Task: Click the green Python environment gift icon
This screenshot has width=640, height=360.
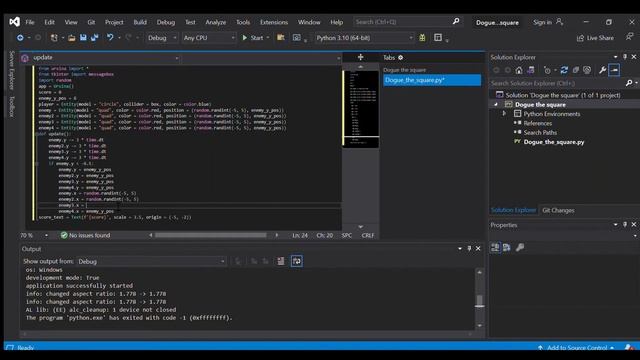Action: 422,38
